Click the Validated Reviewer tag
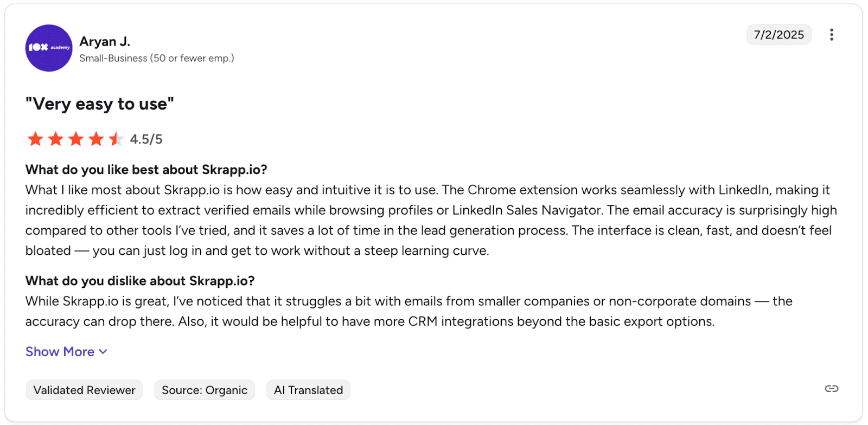The image size is (868, 425). 84,390
